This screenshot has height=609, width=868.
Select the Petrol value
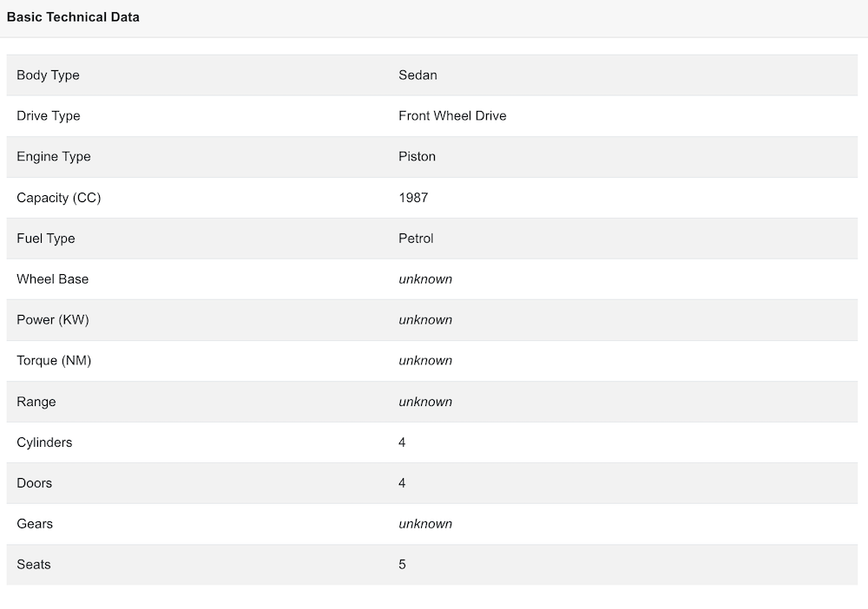(416, 239)
